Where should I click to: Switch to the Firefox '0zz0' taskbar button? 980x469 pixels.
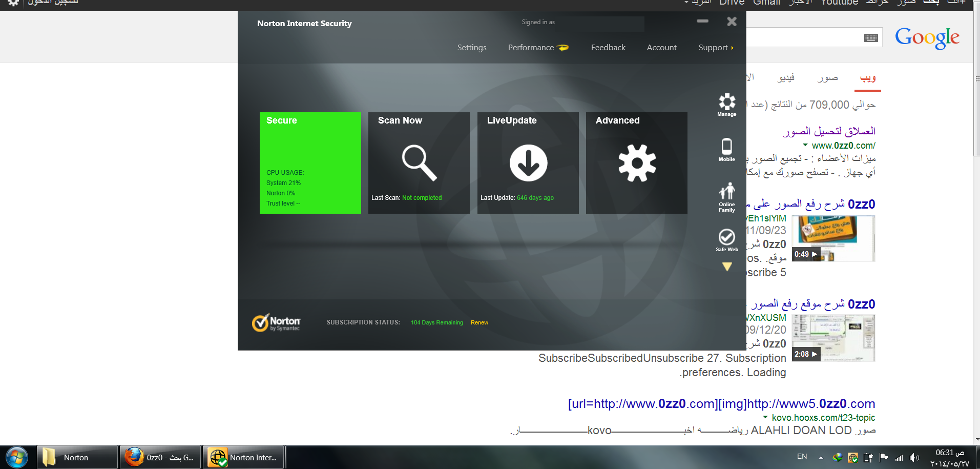click(160, 457)
